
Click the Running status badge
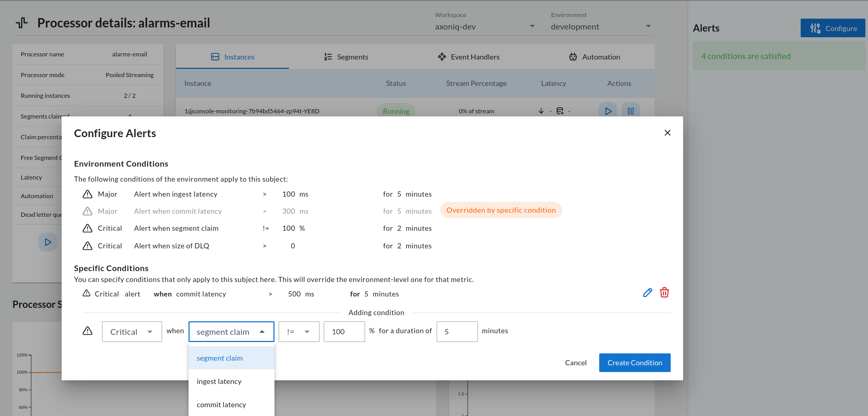(396, 111)
